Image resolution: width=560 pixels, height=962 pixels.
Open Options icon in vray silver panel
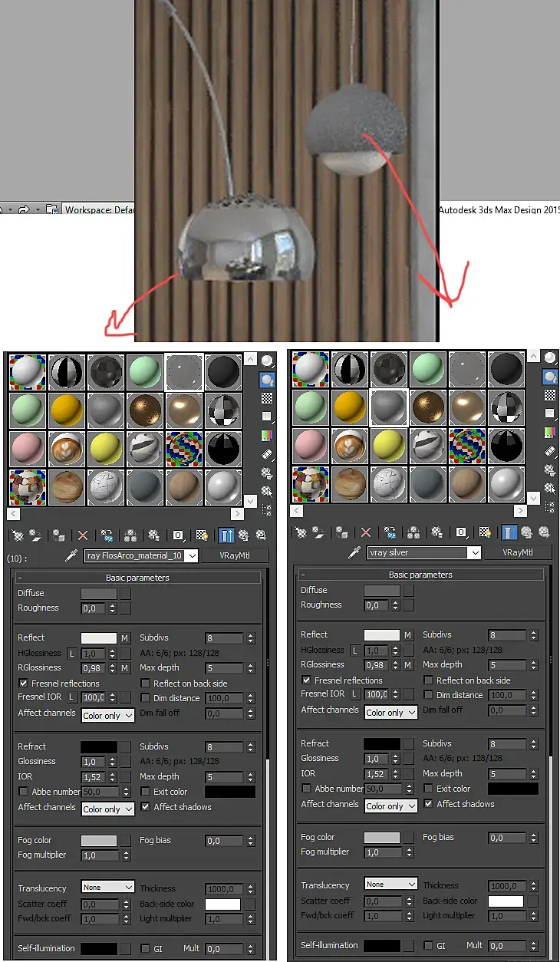coord(551,472)
